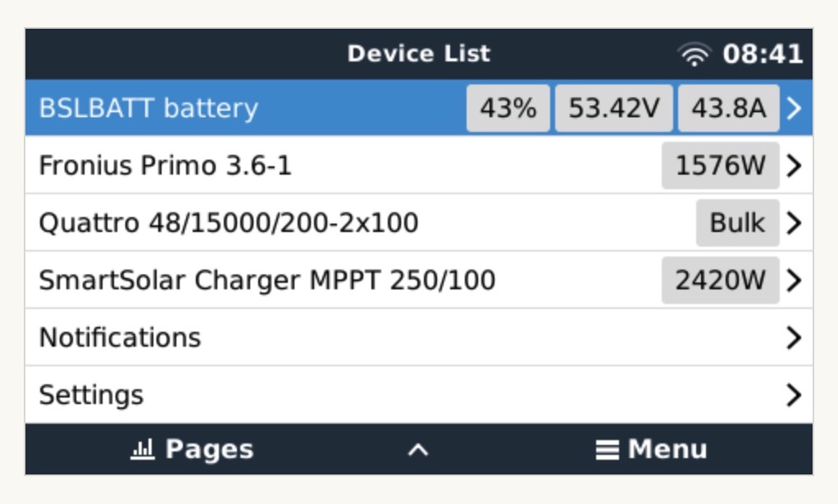Select the Notifications list entry
The height and width of the screenshot is (504, 838).
tap(121, 338)
